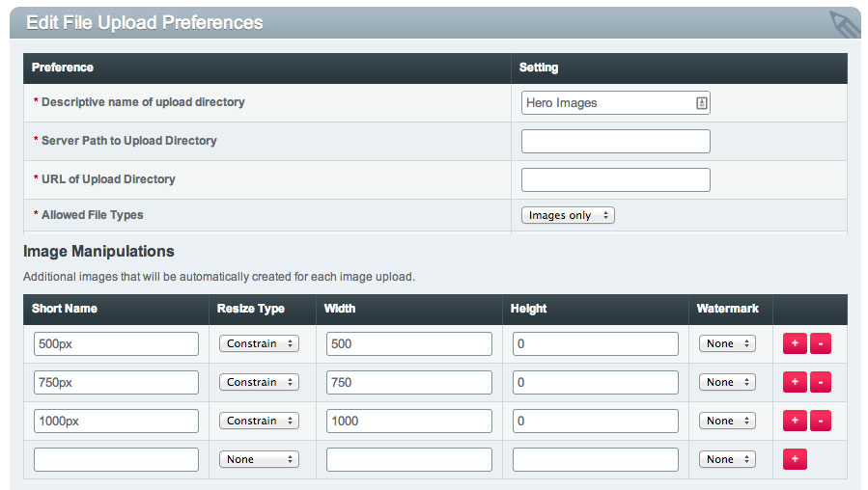Click the empty Short Name field in last row
Image resolution: width=868 pixels, height=490 pixels.
pyautogui.click(x=116, y=459)
